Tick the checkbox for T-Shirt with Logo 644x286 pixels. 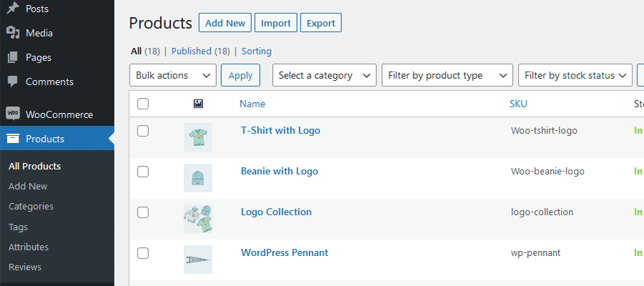coord(143,131)
